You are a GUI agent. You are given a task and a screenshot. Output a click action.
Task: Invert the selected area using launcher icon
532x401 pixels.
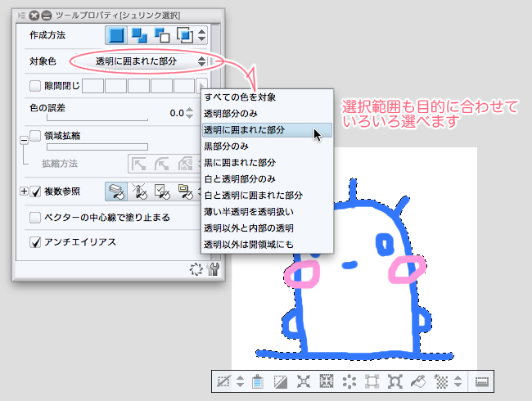point(281,381)
